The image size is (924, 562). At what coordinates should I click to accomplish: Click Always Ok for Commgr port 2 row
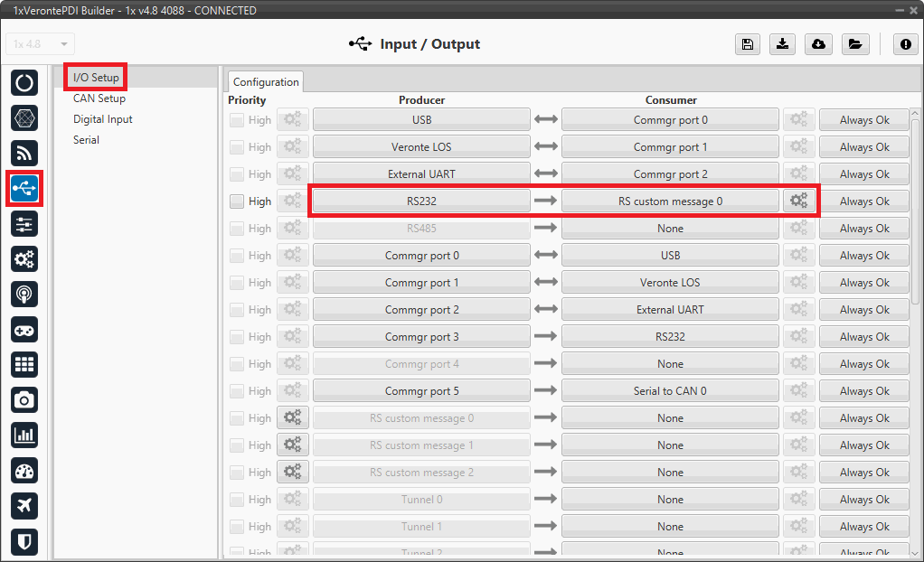(864, 309)
